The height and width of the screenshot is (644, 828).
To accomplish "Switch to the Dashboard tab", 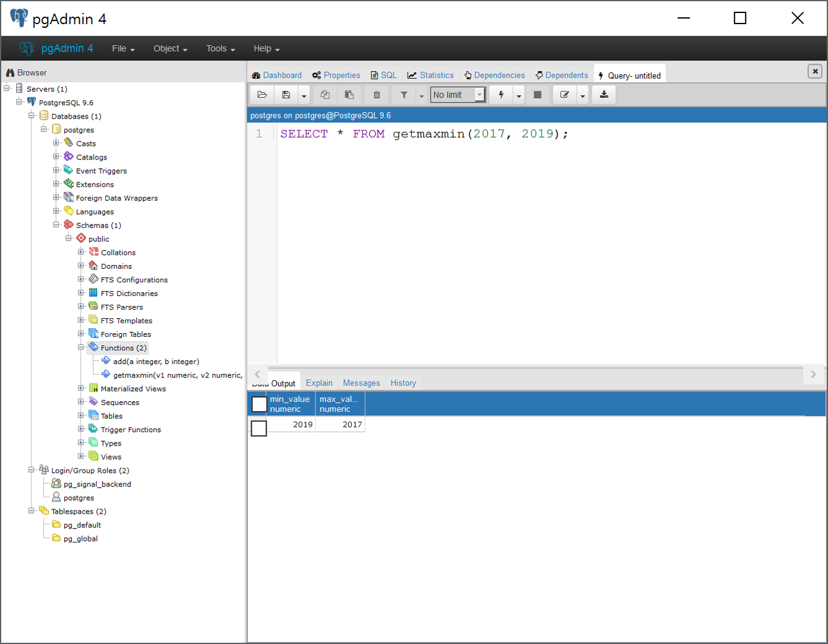I will point(277,75).
